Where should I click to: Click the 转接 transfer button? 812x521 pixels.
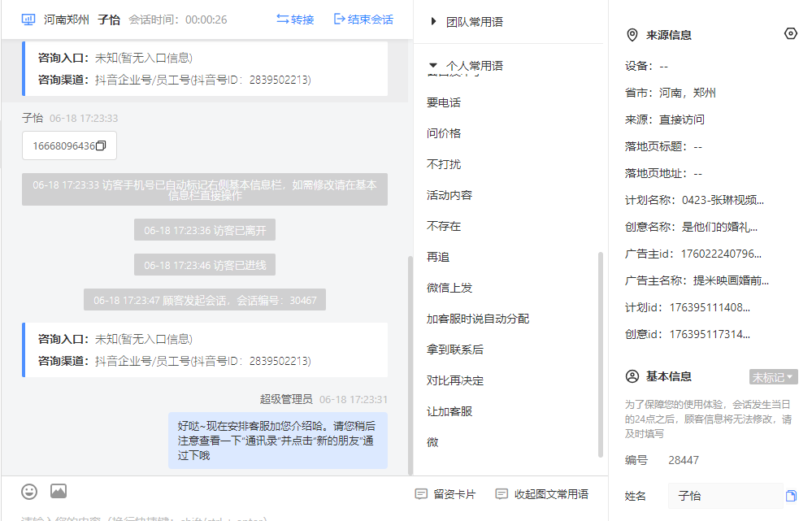click(x=295, y=20)
